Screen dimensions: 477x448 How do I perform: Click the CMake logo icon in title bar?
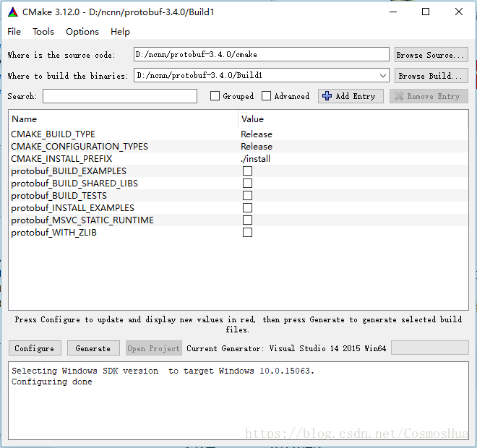coord(13,12)
